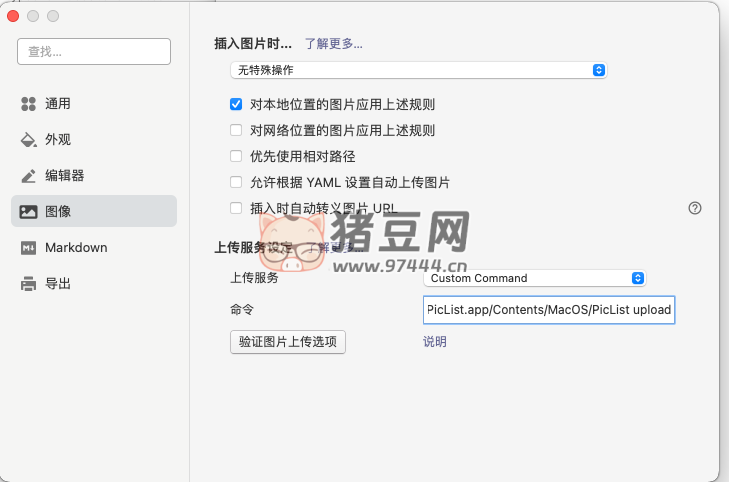This screenshot has width=729, height=482.
Task: Enable 对网络位置的图片应用上述规则 checkbox
Action: click(236, 130)
